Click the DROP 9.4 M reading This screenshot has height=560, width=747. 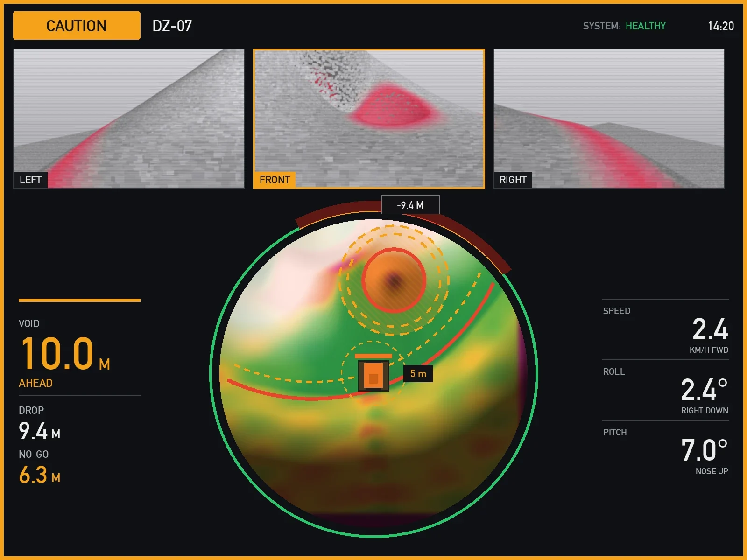[40, 424]
